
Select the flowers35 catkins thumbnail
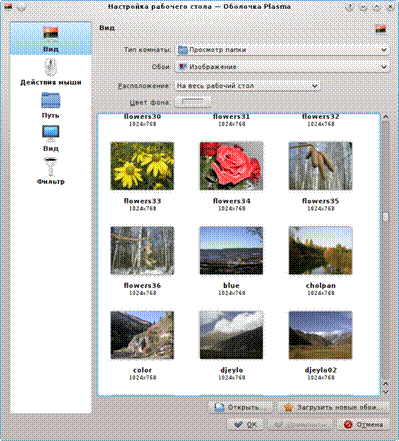click(x=320, y=166)
